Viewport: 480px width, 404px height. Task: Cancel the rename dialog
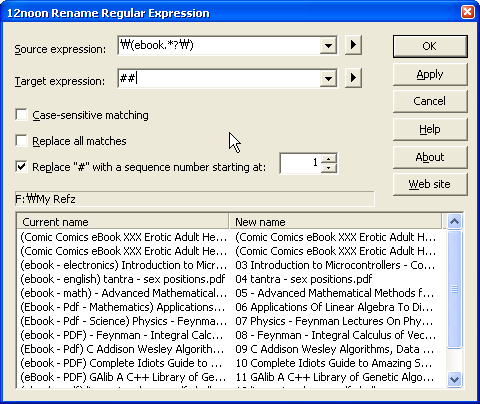coord(430,101)
